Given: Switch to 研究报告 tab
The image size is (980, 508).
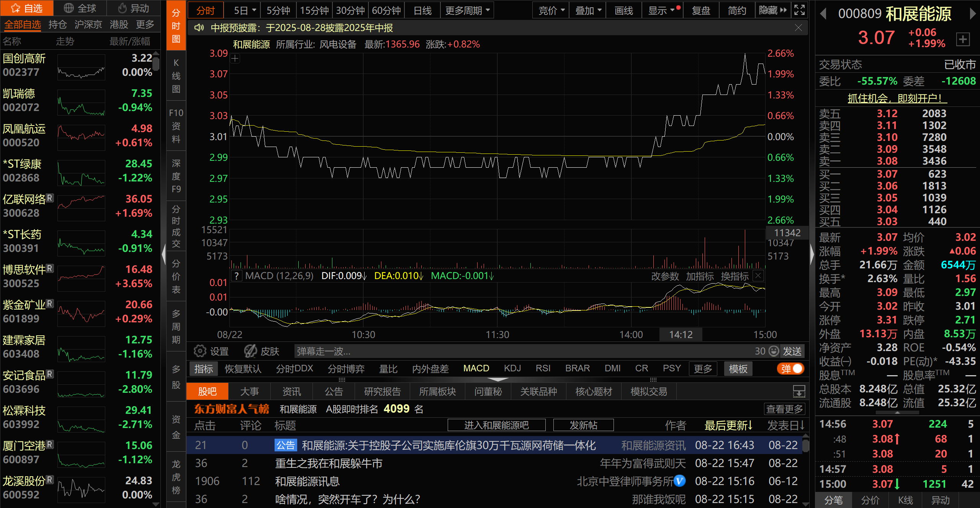Looking at the screenshot, I should 382,391.
